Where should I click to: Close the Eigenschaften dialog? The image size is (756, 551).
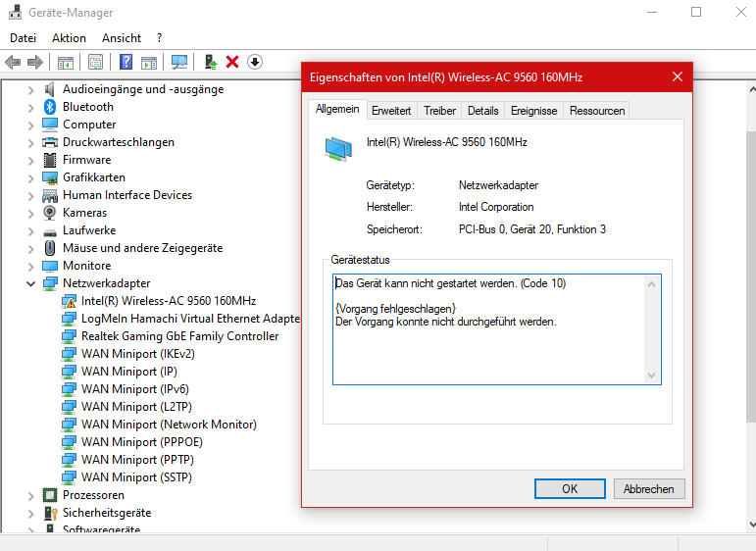(678, 76)
